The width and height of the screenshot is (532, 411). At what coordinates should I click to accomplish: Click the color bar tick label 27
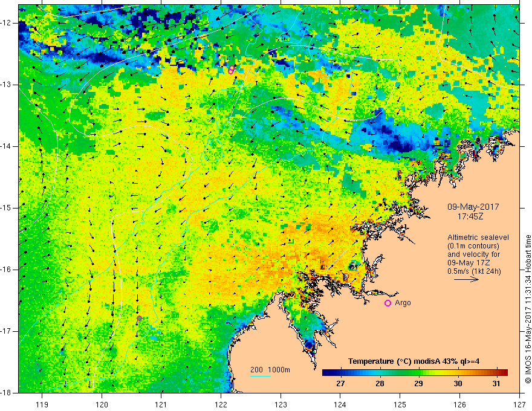pos(340,384)
